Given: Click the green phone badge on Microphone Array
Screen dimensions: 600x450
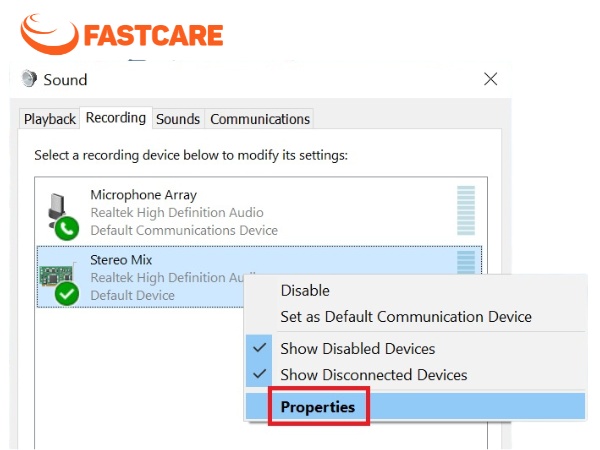Looking at the screenshot, I should pos(67,228).
